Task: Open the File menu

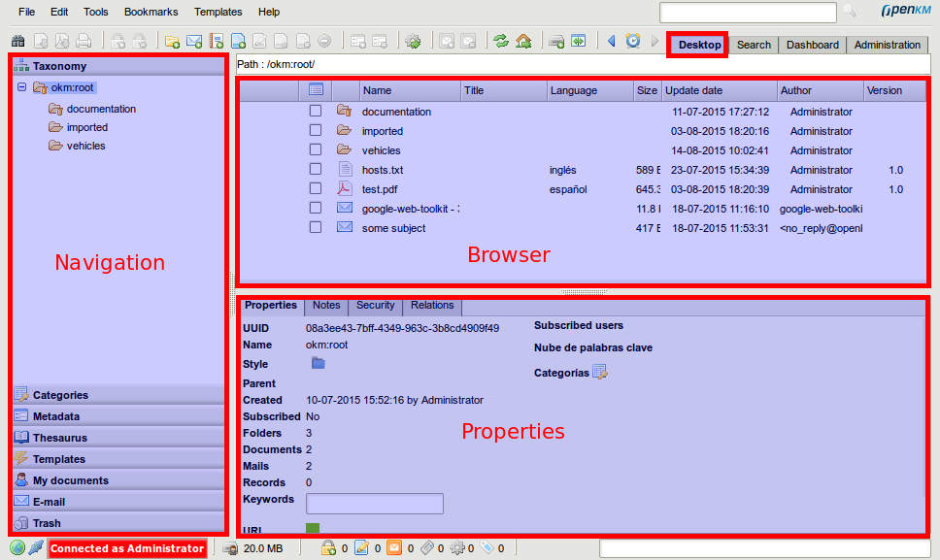Action: pyautogui.click(x=27, y=12)
